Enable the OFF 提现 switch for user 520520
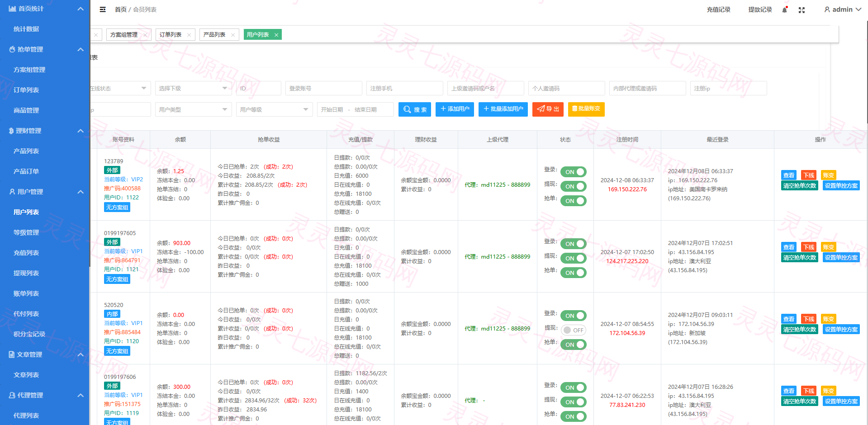Image resolution: width=868 pixels, height=425 pixels. coord(573,330)
